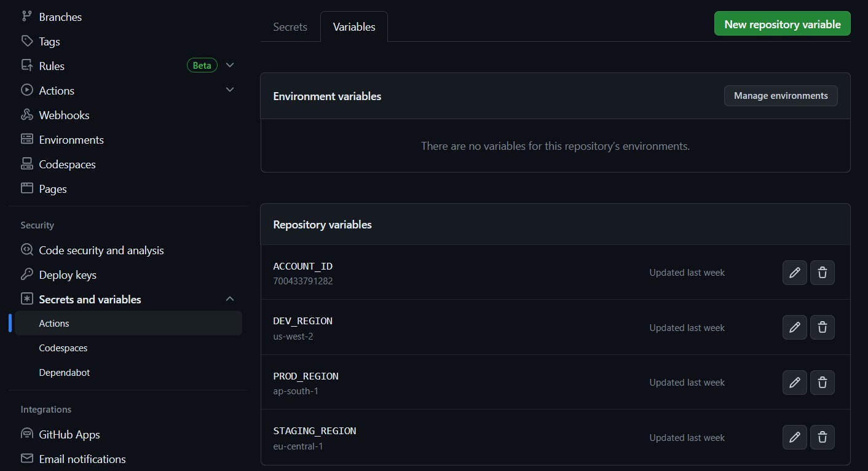Go to Code security and analysis
The width and height of the screenshot is (868, 471).
click(x=101, y=250)
